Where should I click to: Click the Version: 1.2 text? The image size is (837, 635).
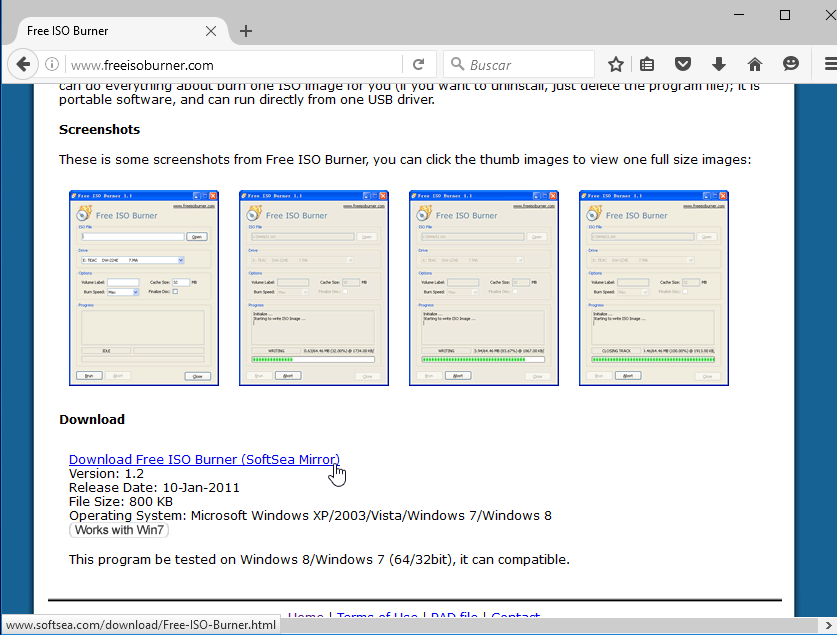click(x=106, y=474)
